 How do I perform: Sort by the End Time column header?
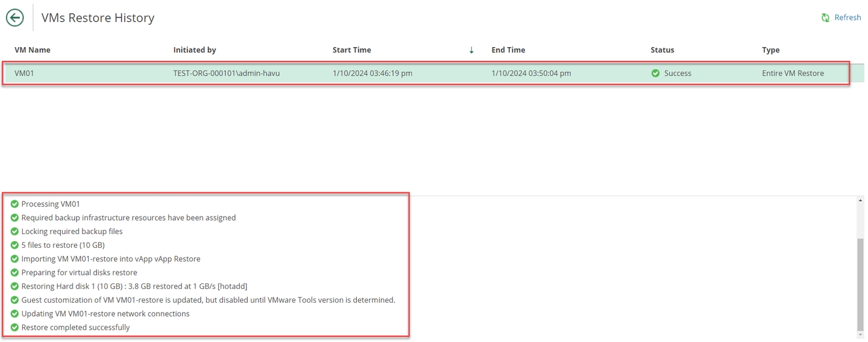pos(508,50)
